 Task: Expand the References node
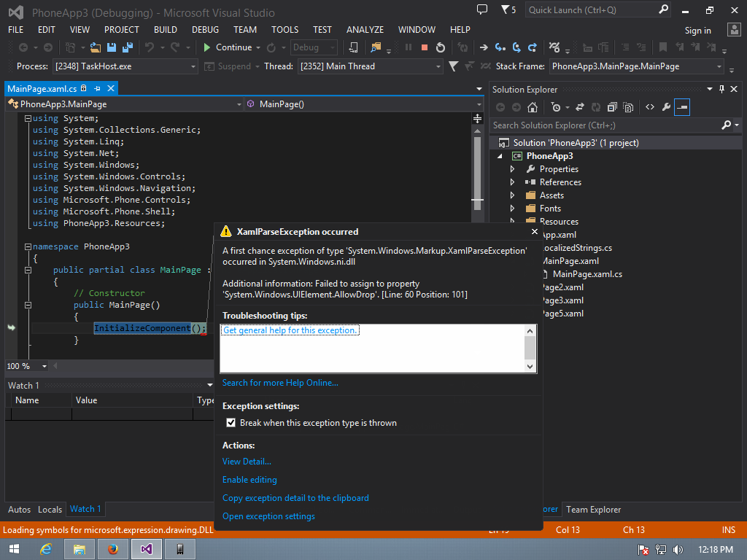point(513,182)
